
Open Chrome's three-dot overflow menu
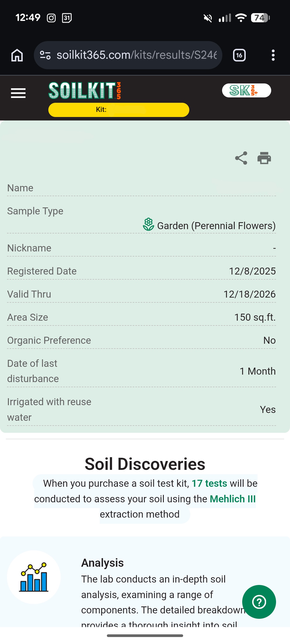273,55
